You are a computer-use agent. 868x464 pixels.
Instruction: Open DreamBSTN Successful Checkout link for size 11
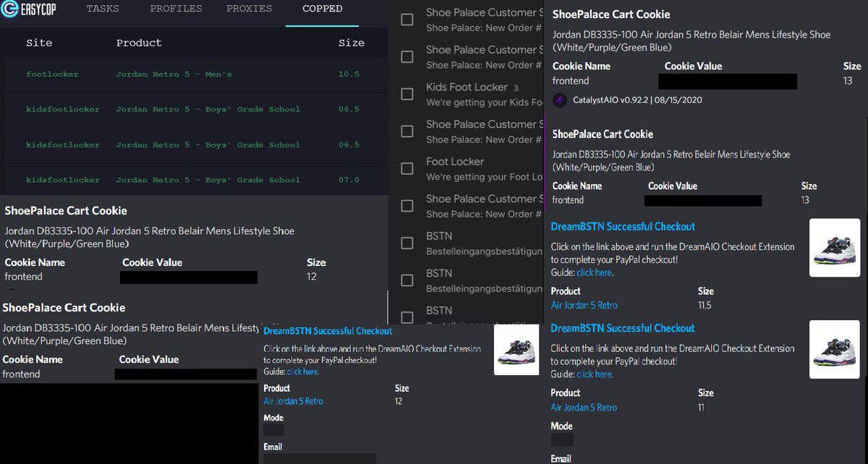coord(623,328)
